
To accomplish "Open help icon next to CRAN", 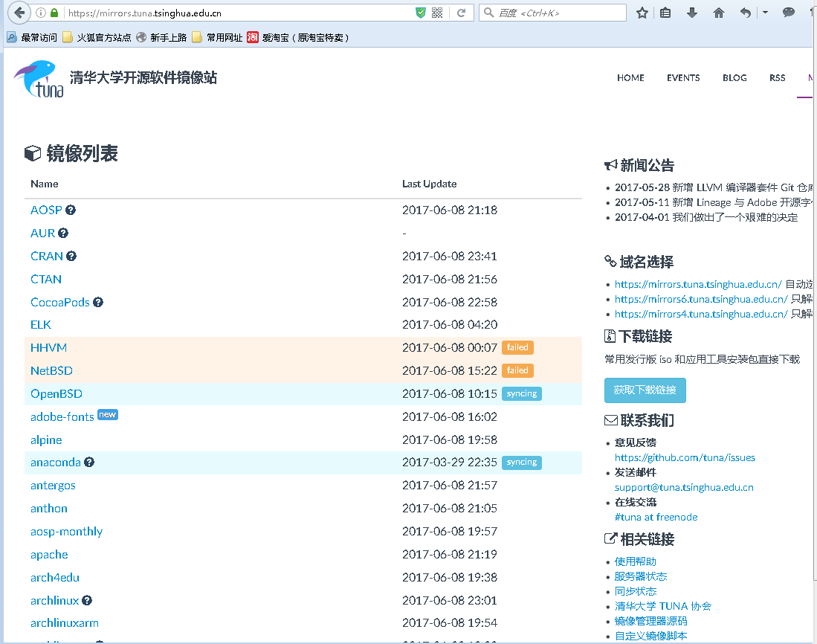I will 71,256.
